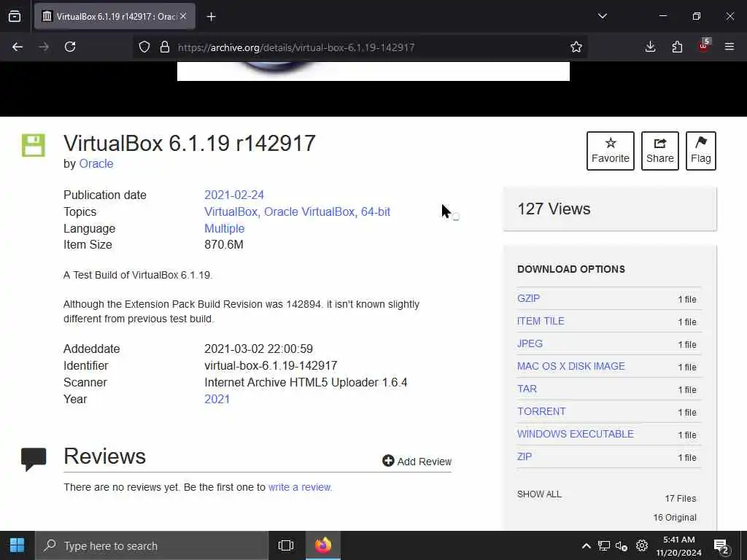Screen dimensions: 747x560
Task: Select the VirtualBox 6.1.19 r142917 tab
Action: point(115,16)
